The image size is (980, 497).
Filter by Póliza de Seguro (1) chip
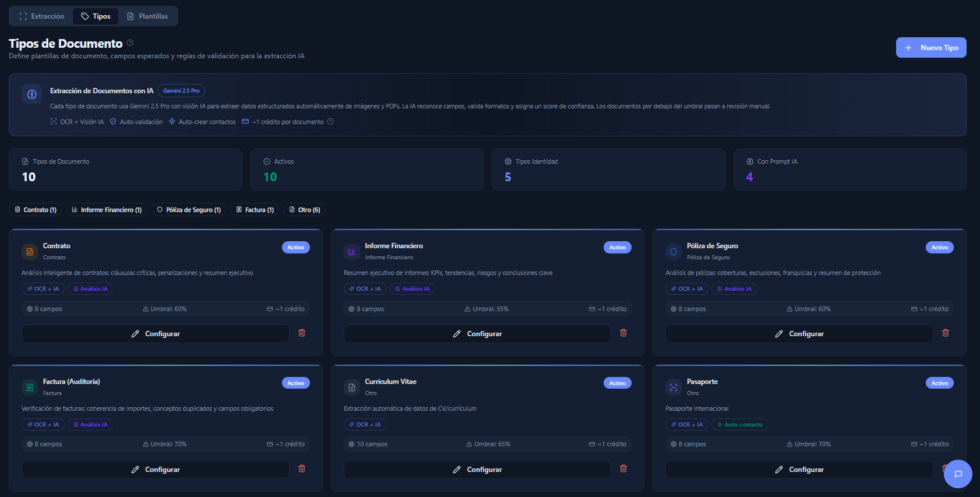click(x=189, y=210)
